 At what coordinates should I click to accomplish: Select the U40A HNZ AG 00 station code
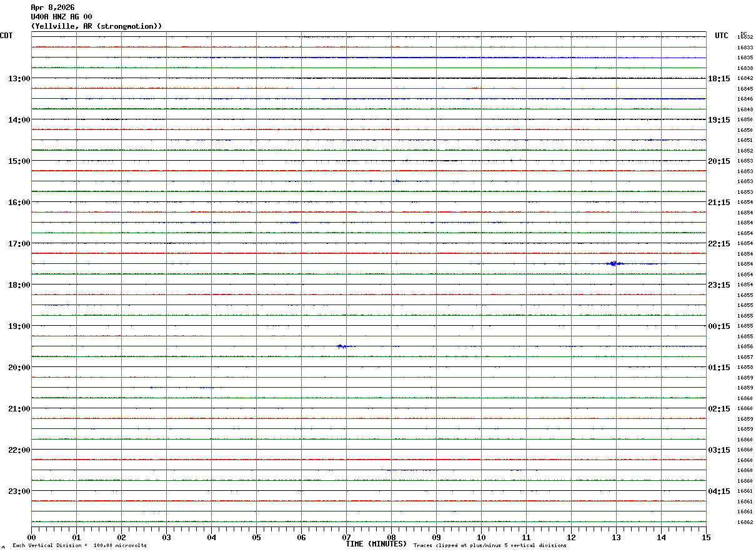click(x=61, y=17)
